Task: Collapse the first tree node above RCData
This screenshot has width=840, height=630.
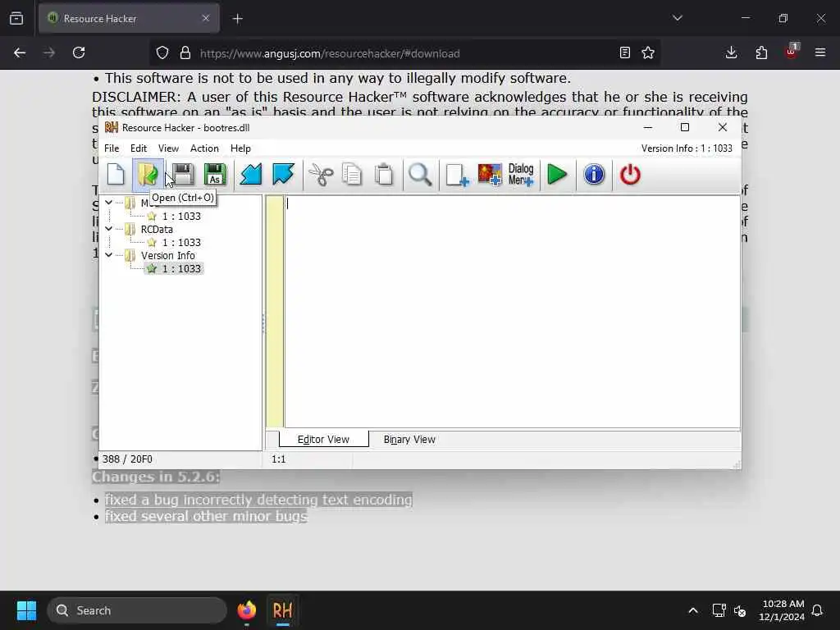Action: [x=109, y=203]
